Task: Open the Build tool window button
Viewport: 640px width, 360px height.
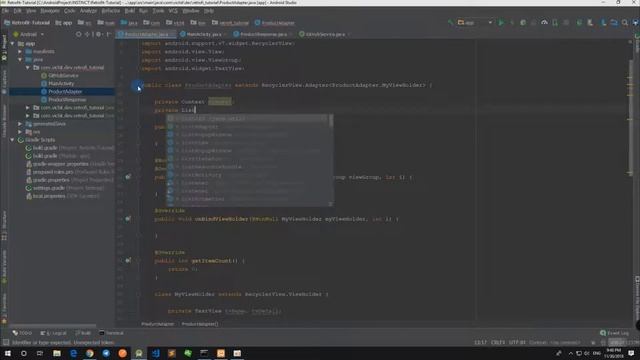Action: tap(83, 333)
